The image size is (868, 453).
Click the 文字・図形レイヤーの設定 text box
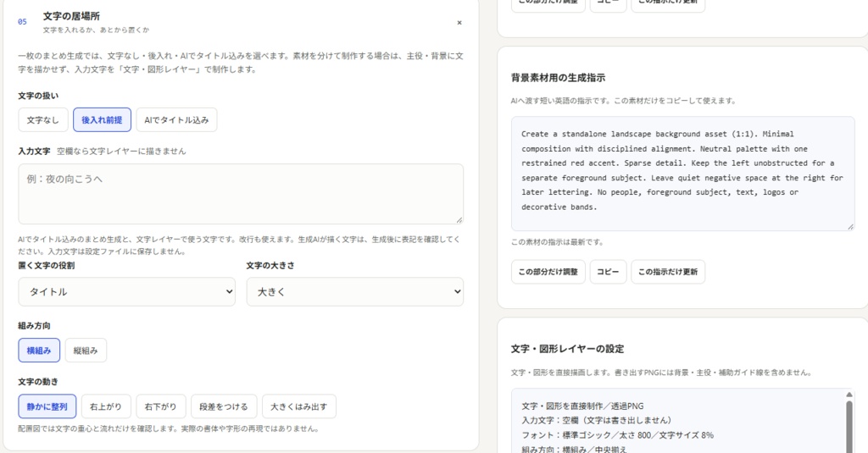click(x=682, y=421)
